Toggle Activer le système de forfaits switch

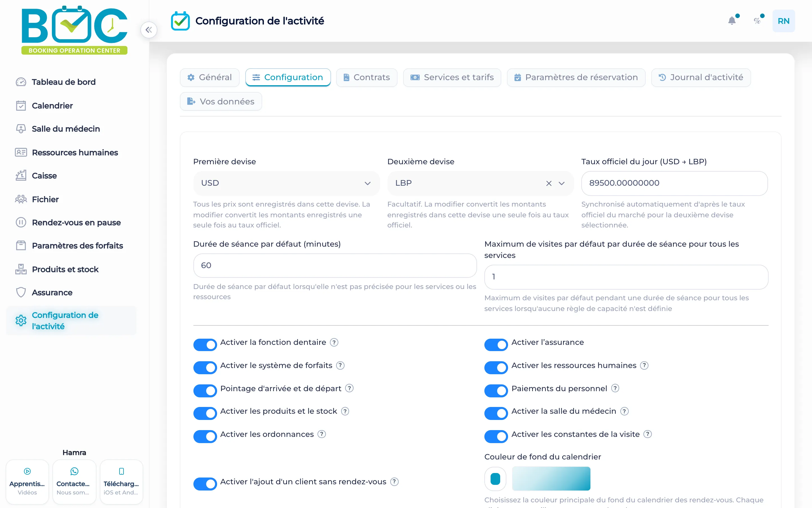(x=205, y=368)
